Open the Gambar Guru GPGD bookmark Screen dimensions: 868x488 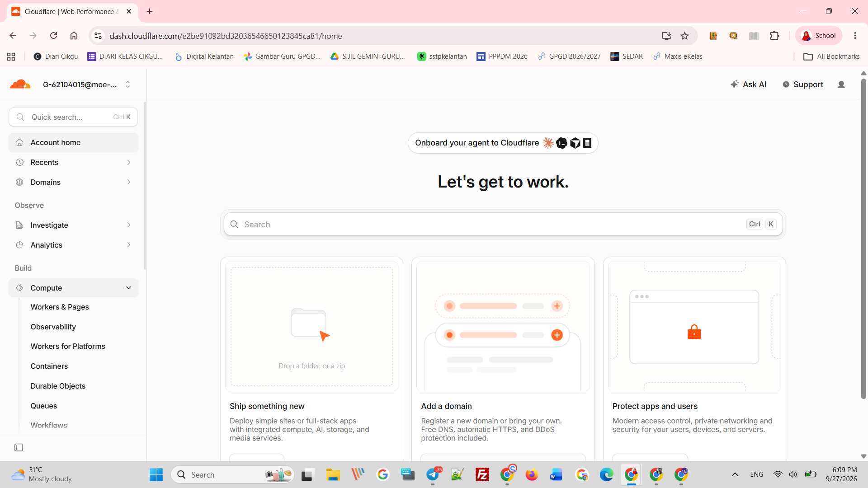(x=282, y=56)
